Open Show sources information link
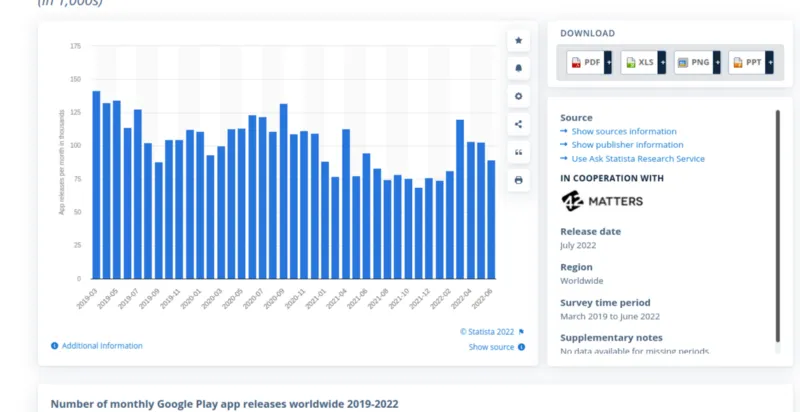Viewport: 800px width, 412px height. click(624, 132)
